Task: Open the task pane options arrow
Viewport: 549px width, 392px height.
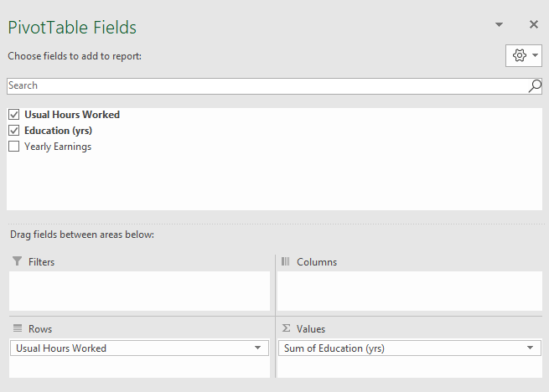Action: click(500, 25)
